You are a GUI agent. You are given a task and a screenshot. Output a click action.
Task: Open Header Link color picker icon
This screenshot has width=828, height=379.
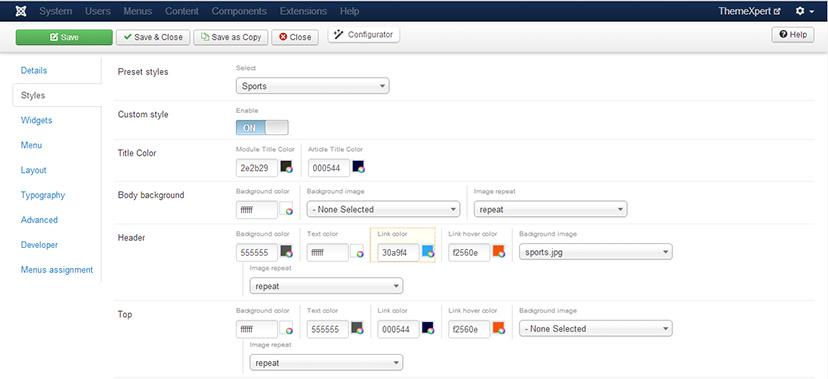click(x=428, y=252)
